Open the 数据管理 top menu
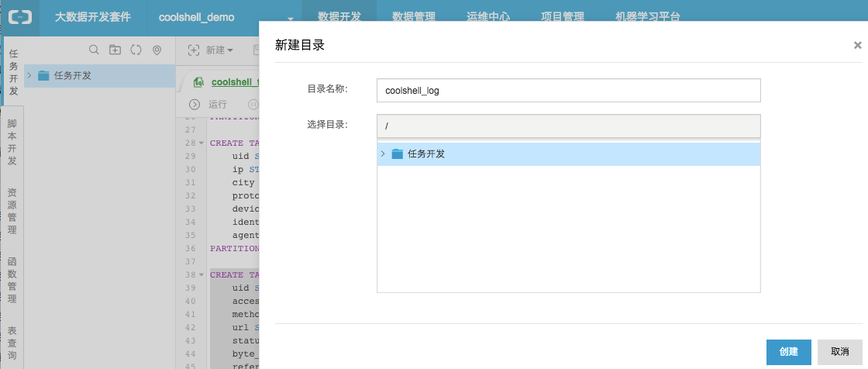Image resolution: width=868 pixels, height=369 pixels. 414,16
